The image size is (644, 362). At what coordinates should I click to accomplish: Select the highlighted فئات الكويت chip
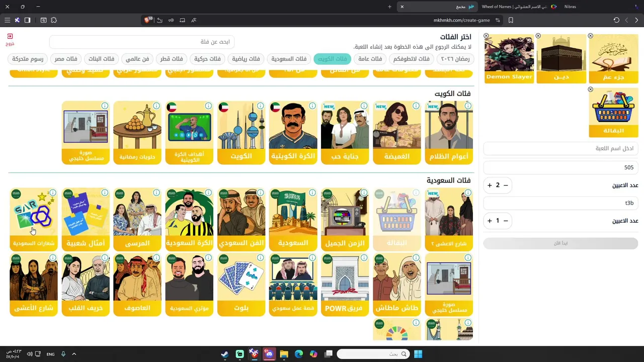click(332, 59)
